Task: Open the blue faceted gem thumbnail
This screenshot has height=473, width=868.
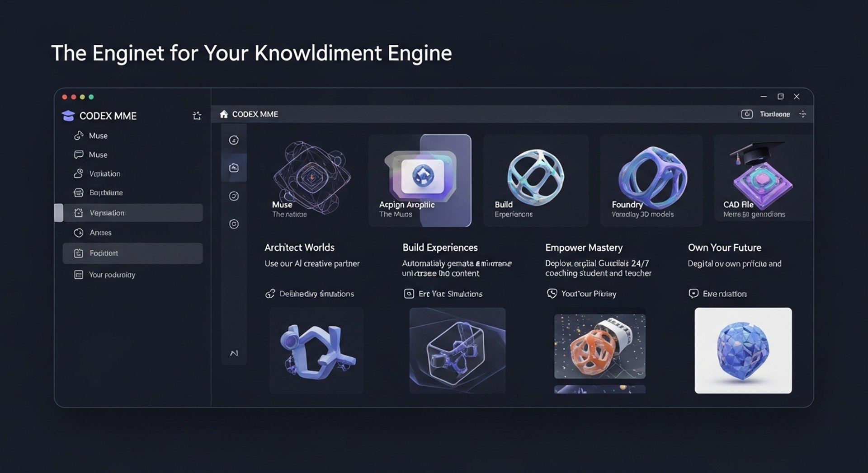Action: 743,351
